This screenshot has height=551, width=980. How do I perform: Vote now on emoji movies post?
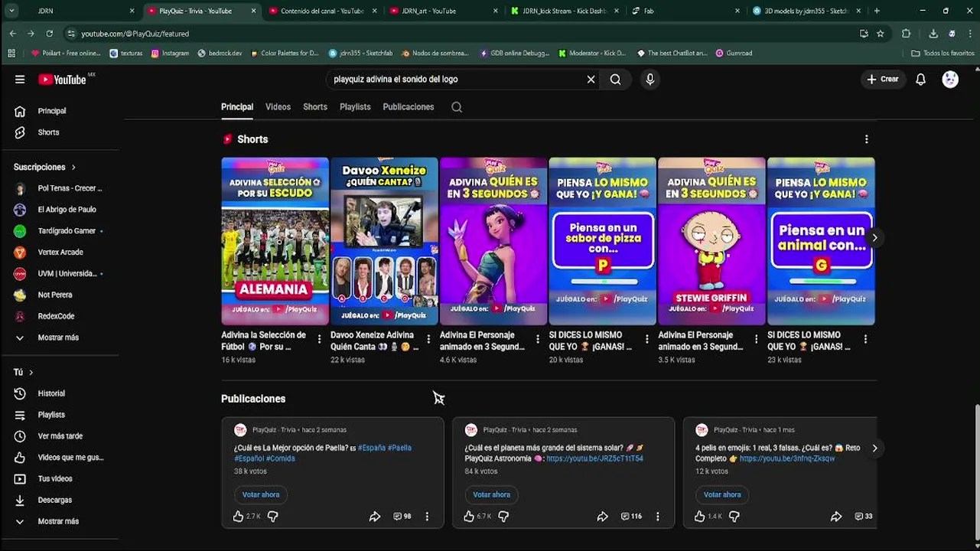(722, 495)
